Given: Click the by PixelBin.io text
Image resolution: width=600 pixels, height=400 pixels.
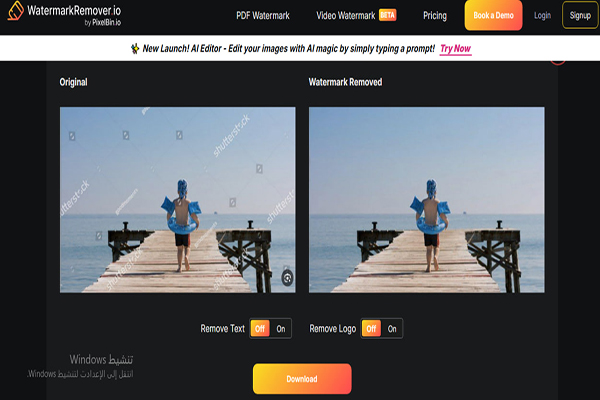Looking at the screenshot, I should click(x=103, y=23).
